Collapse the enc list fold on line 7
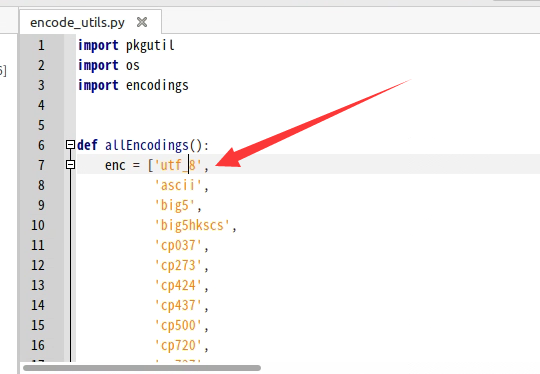540x374 pixels. point(70,165)
